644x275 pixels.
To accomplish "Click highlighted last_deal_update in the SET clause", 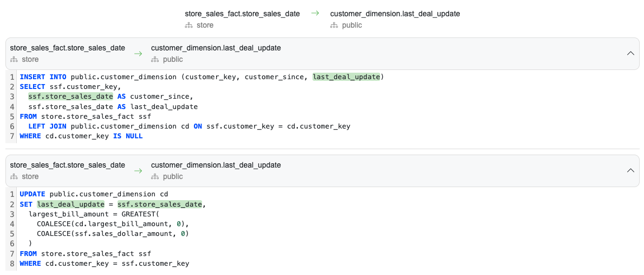I will point(70,204).
